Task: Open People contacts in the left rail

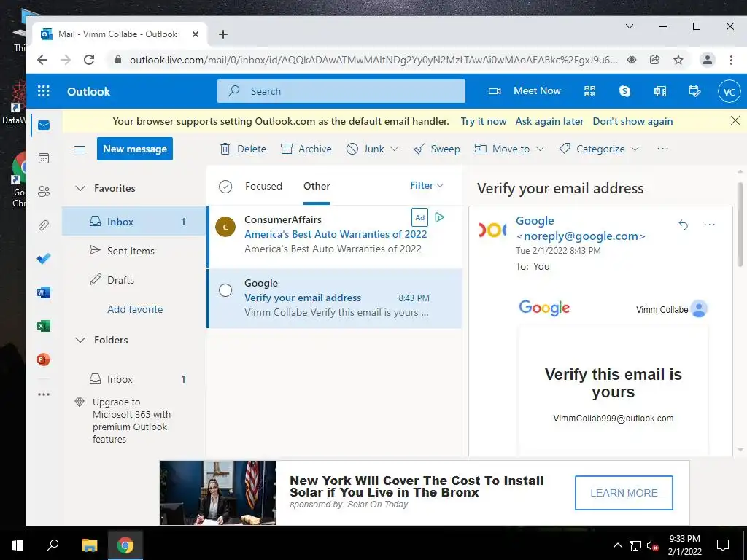Action: click(x=44, y=192)
